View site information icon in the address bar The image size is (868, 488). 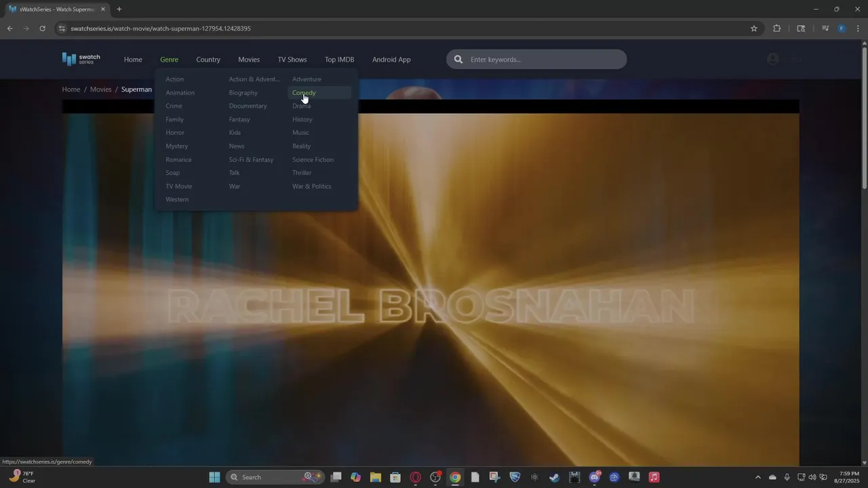pos(62,28)
